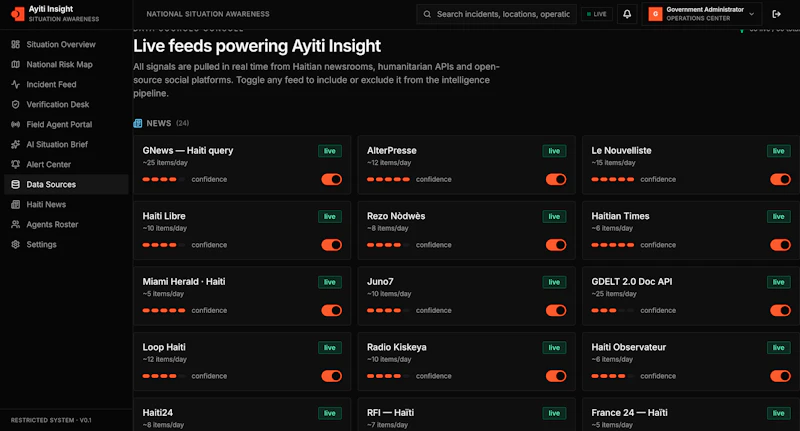The height and width of the screenshot is (431, 800).
Task: Disable the Loop Haiti feed switch
Action: point(332,376)
